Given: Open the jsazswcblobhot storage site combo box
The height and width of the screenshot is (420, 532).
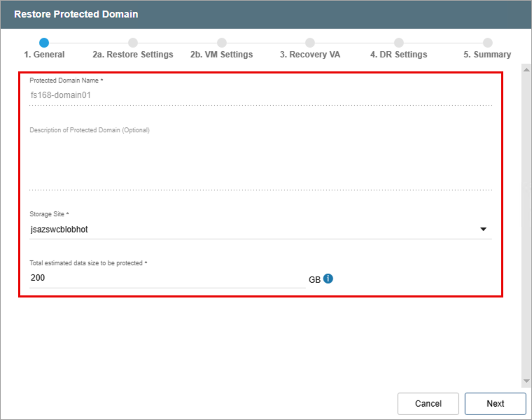Looking at the screenshot, I should [252, 229].
